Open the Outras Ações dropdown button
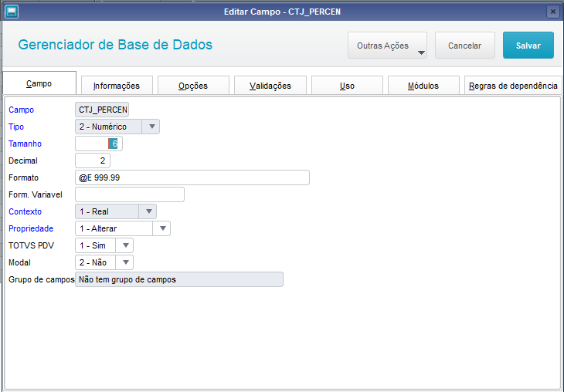564x392 pixels. click(387, 46)
